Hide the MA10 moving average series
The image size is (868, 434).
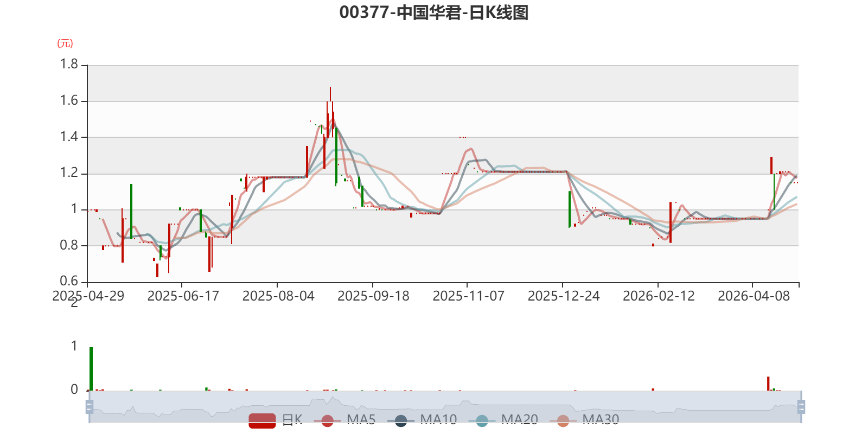(x=422, y=420)
